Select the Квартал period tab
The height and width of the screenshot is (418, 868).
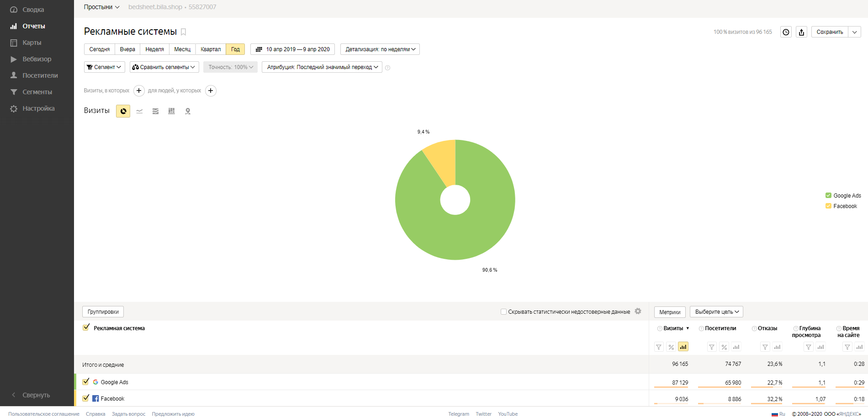pyautogui.click(x=211, y=49)
